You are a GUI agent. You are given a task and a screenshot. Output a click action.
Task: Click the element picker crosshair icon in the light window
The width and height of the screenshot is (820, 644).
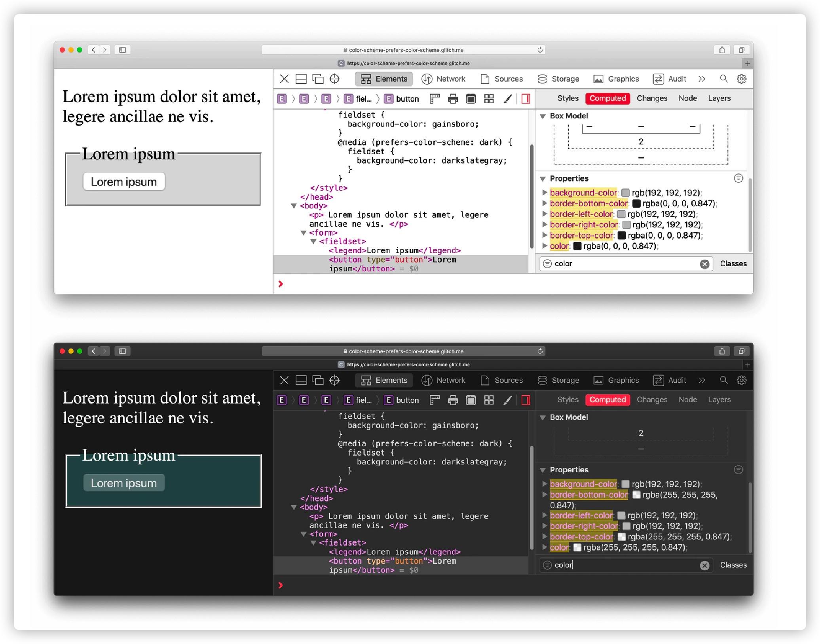334,79
